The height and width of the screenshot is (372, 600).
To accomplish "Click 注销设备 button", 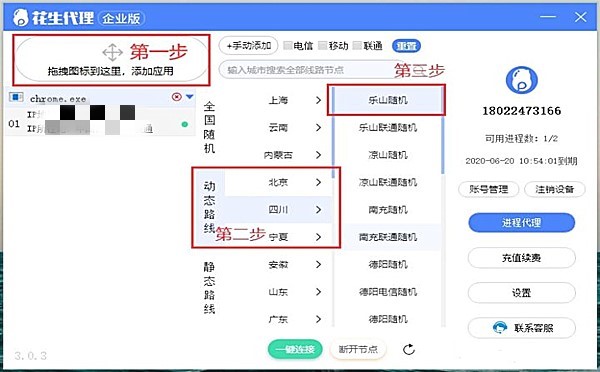I will (554, 189).
